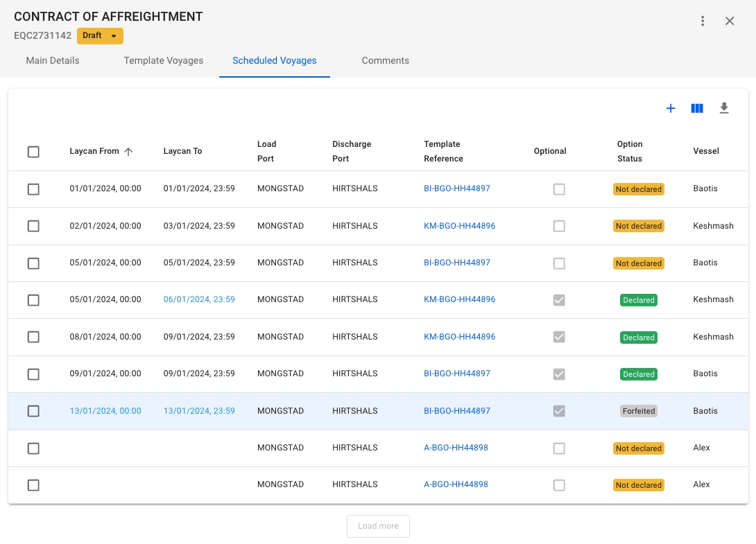Toggle Optional checkbox in first Baotis row
Viewport: 756px width, 544px height.
click(559, 189)
